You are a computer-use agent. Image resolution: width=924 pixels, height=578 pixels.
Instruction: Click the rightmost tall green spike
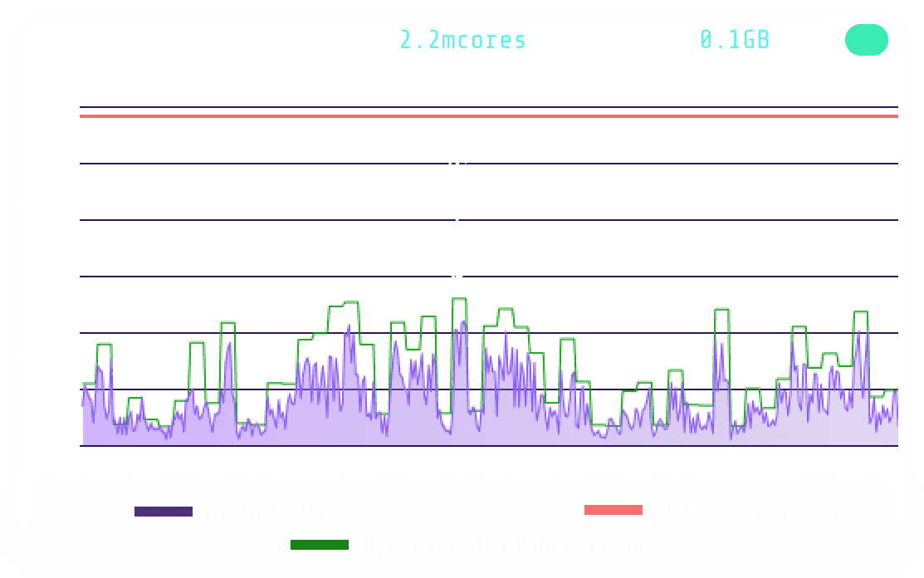coord(860,311)
